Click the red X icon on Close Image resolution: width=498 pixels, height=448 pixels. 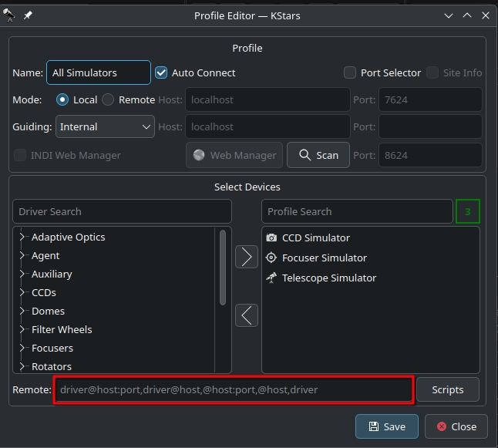pos(442,426)
